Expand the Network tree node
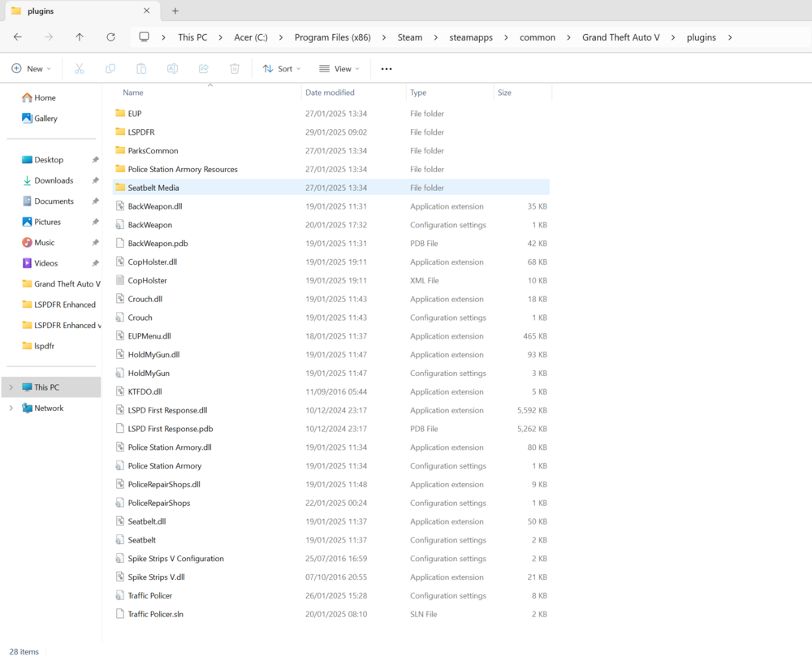Viewport: 812px width, 657px height. tap(11, 408)
